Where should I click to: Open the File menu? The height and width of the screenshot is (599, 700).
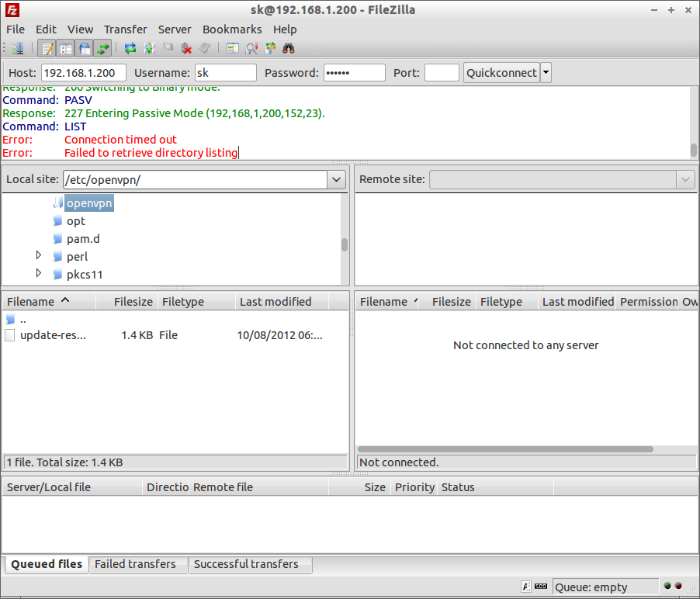tap(16, 29)
